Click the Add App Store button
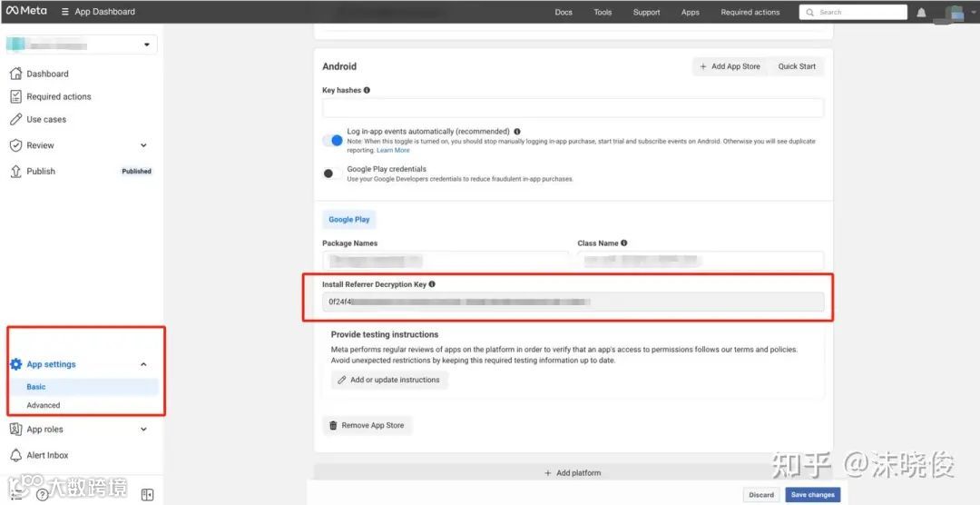 point(730,66)
